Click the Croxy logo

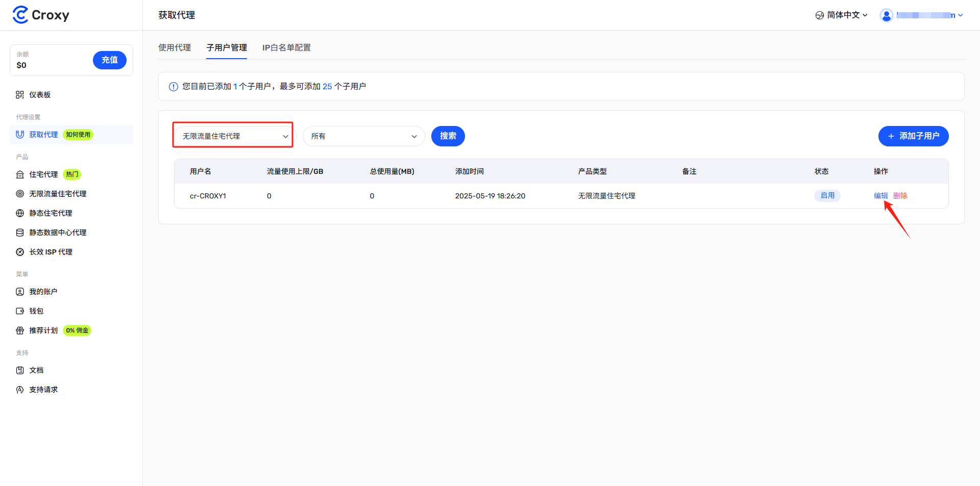[41, 15]
